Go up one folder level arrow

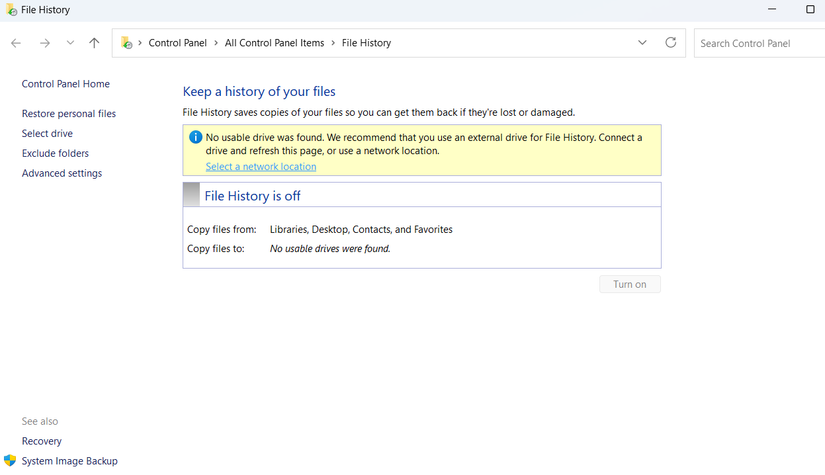(94, 43)
